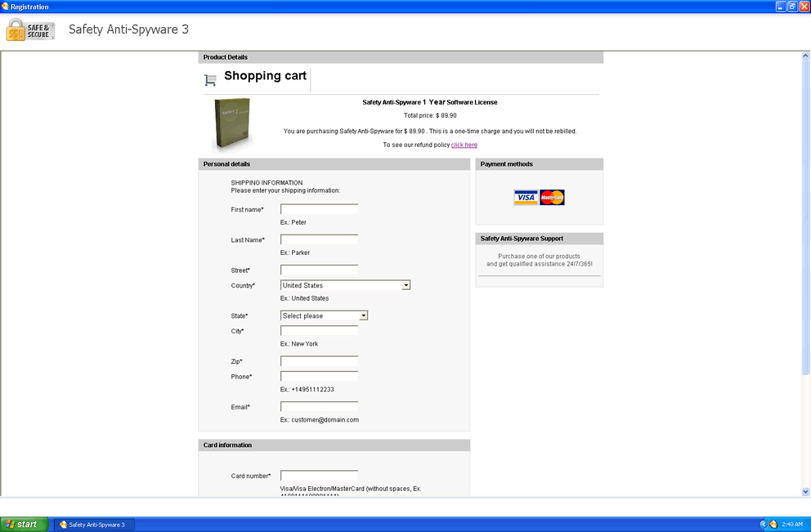Open refund policy 'click here' link
This screenshot has height=532, width=811.
[x=464, y=145]
